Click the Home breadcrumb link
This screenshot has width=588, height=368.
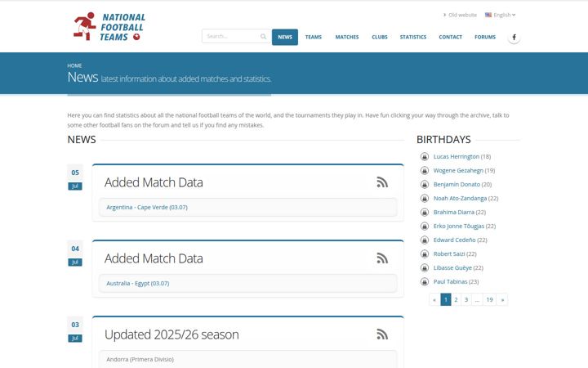coord(74,65)
